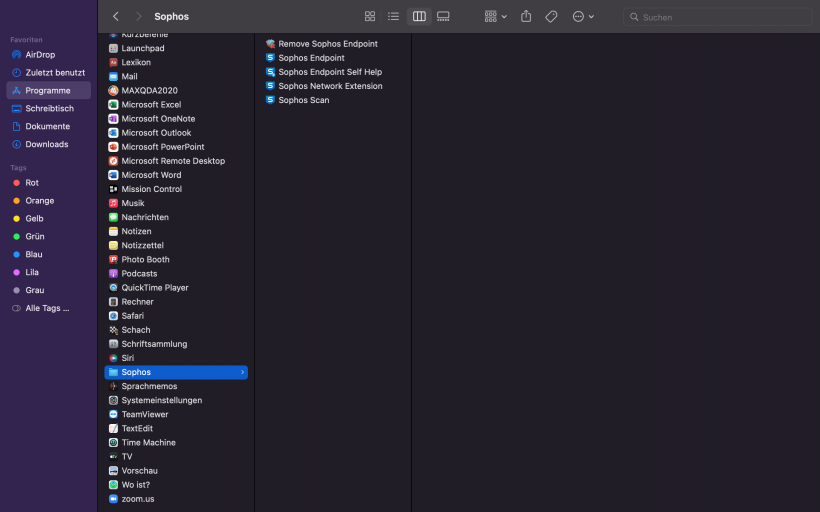Open Schreibtisch in the sidebar
820x512 pixels.
click(49, 108)
